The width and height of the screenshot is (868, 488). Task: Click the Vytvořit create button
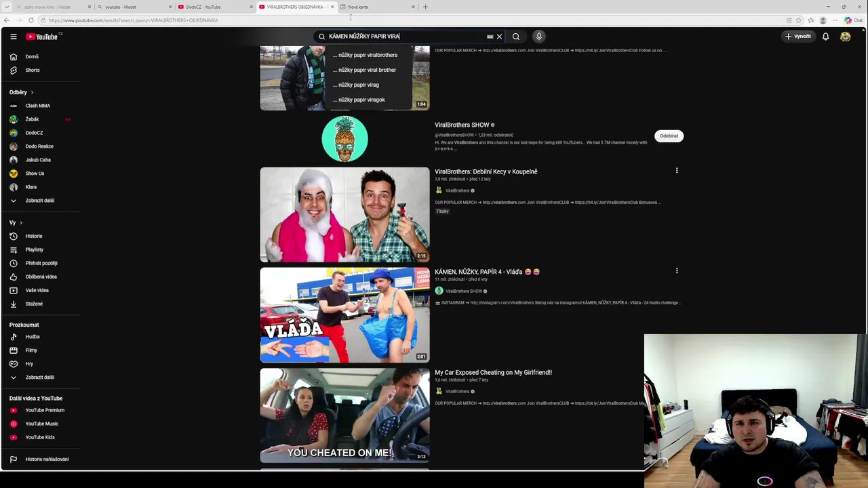pos(798,37)
